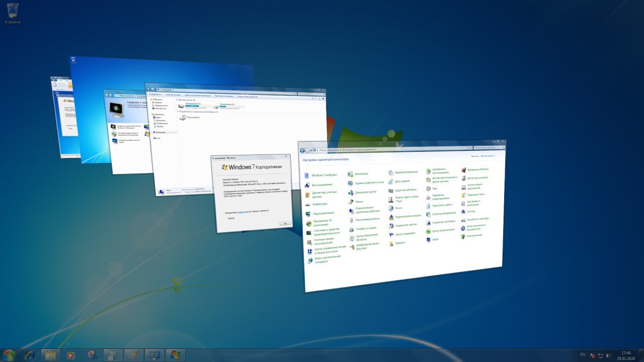This screenshot has width=644, height=362.
Task: Open Windows Media Player from taskbar
Action: coord(70,355)
